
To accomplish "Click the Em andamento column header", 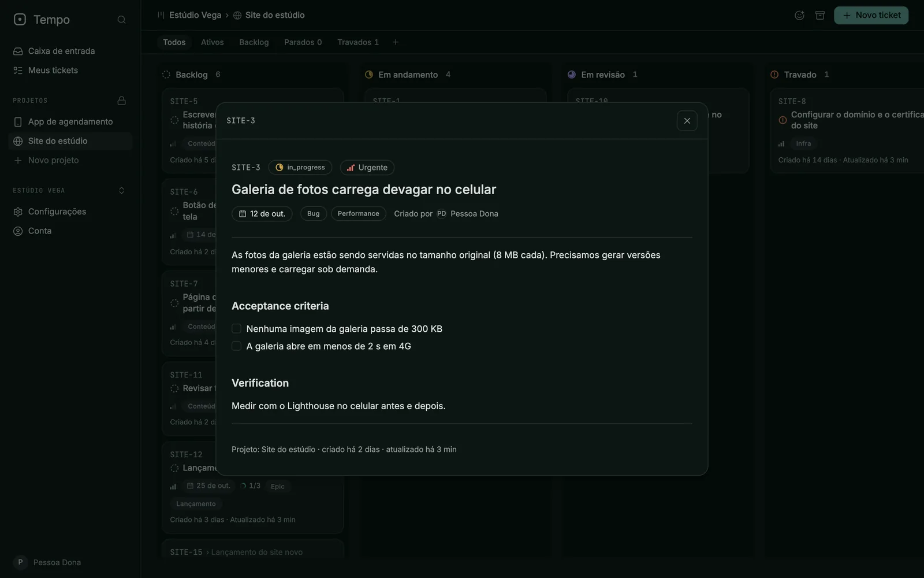I will pyautogui.click(x=408, y=75).
